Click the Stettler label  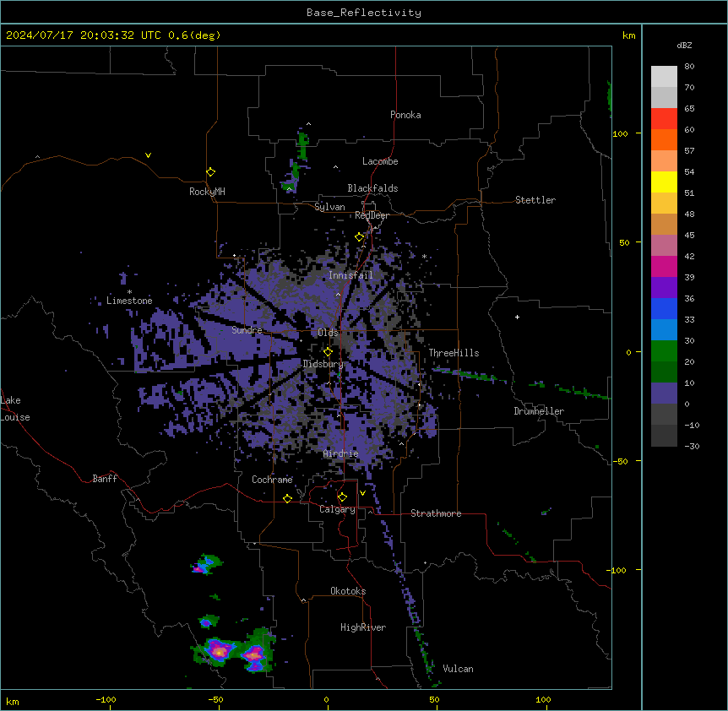point(535,200)
